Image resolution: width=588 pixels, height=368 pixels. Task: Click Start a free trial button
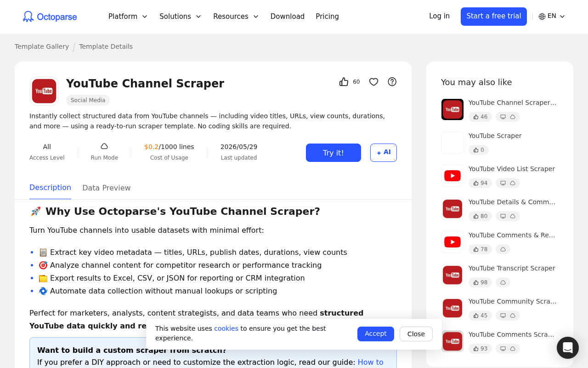pyautogui.click(x=494, y=17)
